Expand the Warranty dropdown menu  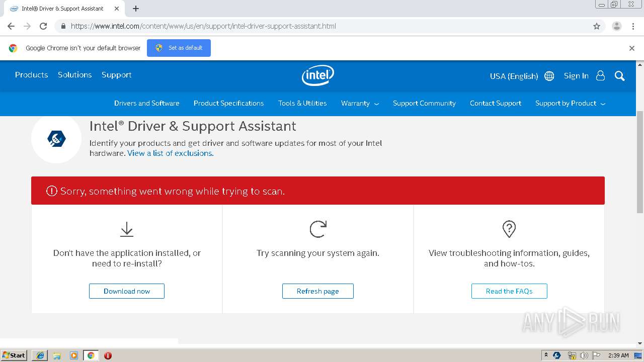(x=360, y=103)
